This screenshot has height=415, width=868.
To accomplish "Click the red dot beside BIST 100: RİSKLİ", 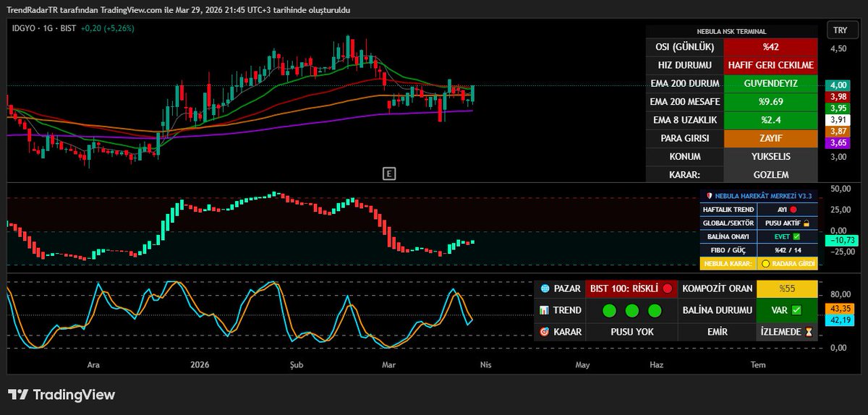I will point(668,288).
